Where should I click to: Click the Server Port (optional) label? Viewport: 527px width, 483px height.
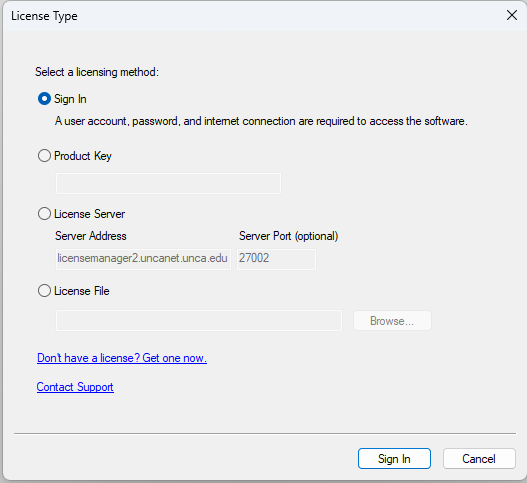click(288, 236)
